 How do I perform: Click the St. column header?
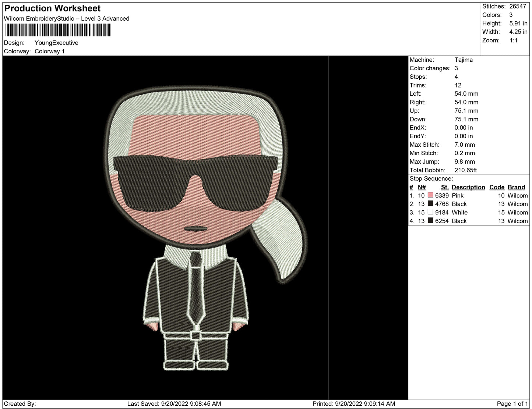pyautogui.click(x=444, y=187)
